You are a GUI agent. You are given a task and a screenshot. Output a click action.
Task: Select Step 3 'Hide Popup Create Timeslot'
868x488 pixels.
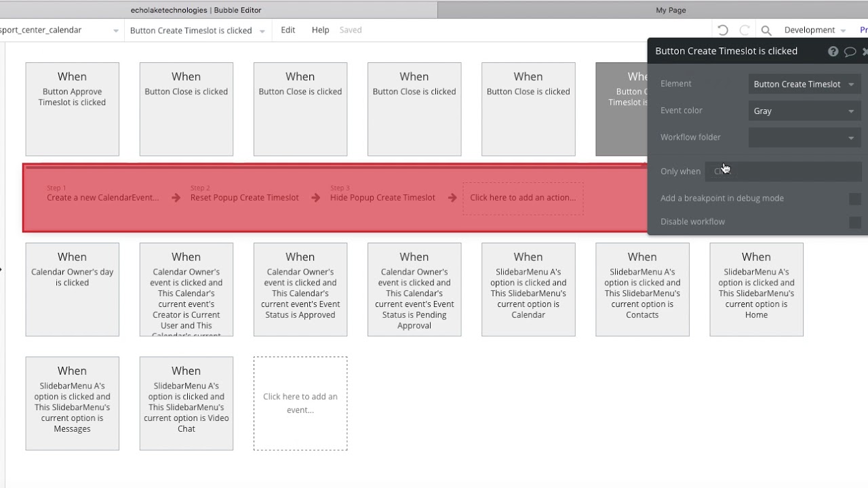click(382, 197)
